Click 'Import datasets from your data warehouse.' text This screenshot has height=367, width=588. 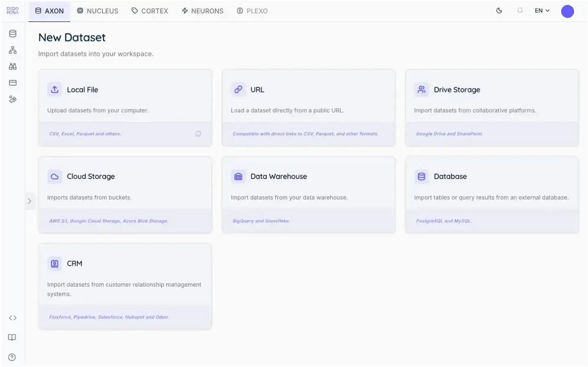click(x=289, y=198)
